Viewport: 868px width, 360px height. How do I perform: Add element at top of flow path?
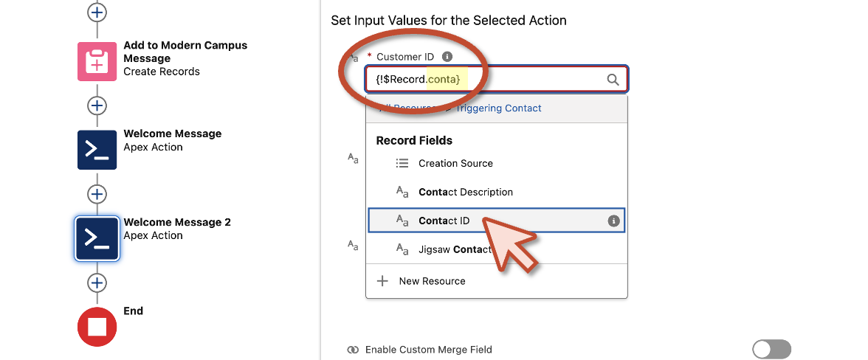tap(97, 12)
